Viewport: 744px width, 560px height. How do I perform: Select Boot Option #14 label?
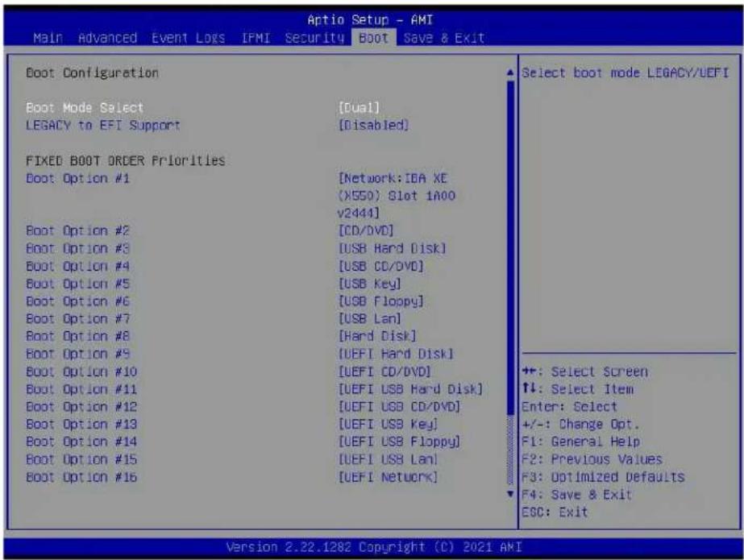(81, 442)
